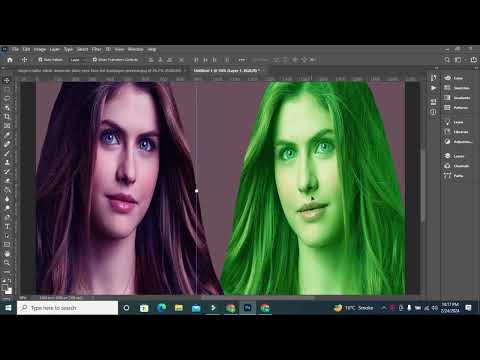
Task: Select the Lasso tool
Action: click(x=7, y=99)
